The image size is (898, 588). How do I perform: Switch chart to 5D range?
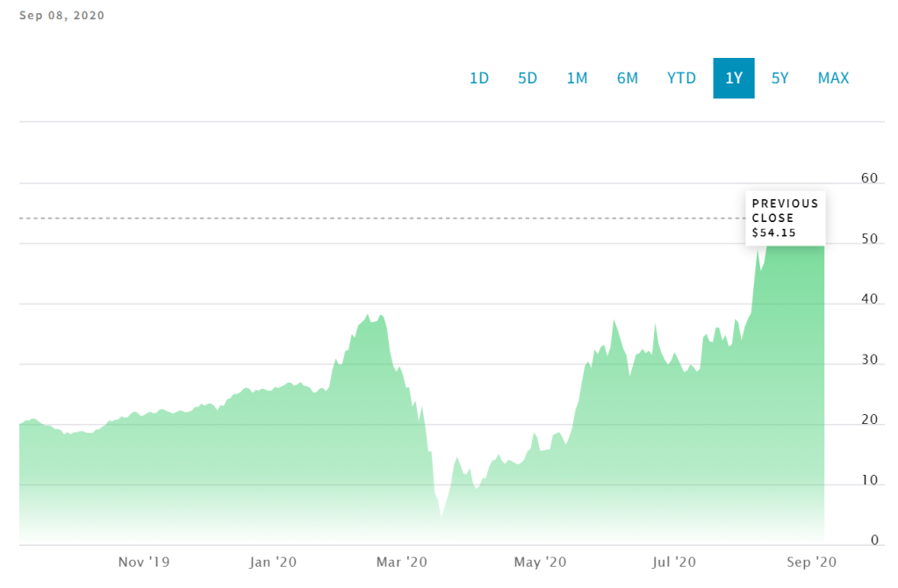528,78
